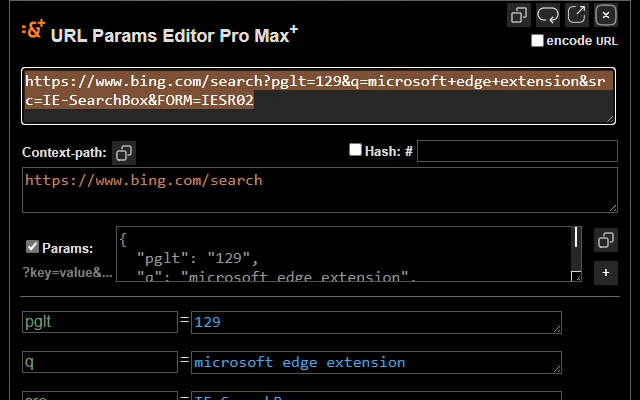
Task: Click inside the full URL text area
Action: (318, 96)
